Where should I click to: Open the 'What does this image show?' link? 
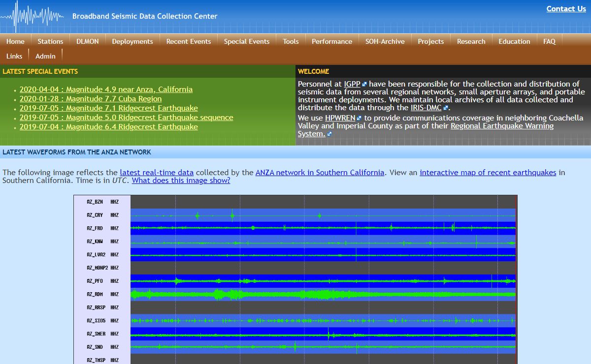click(181, 181)
